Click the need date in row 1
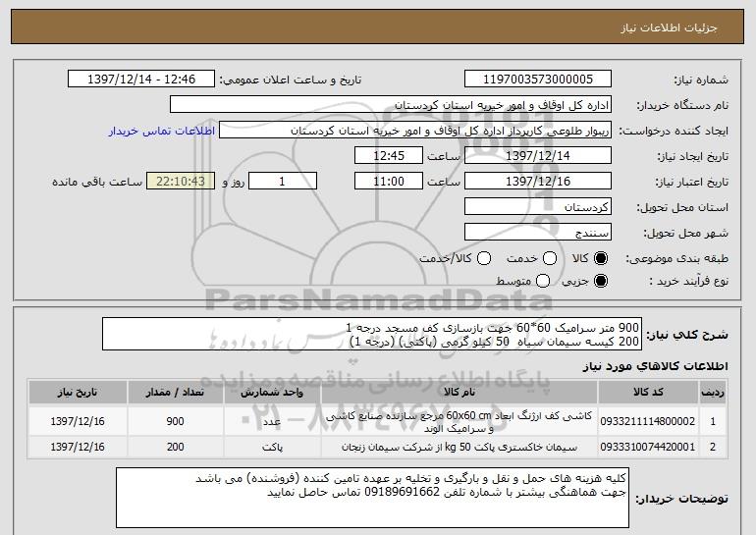Screen dimensions: 756x535 click(78, 421)
